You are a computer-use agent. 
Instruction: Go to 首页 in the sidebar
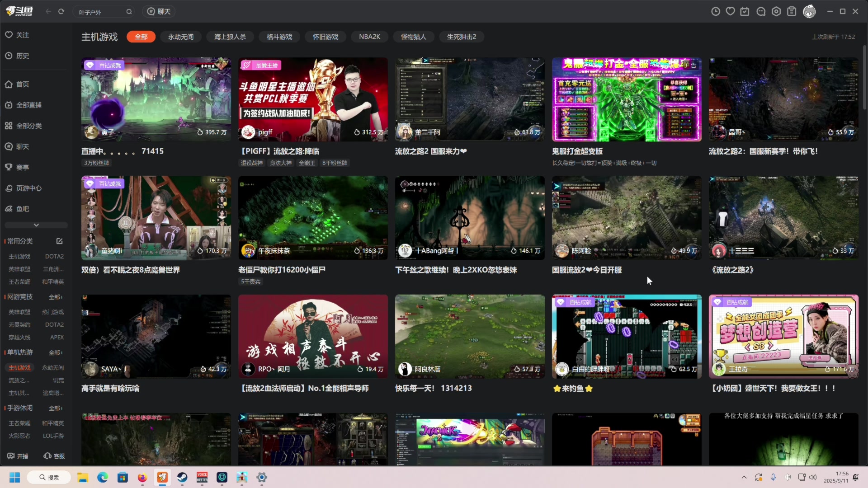pos(17,84)
